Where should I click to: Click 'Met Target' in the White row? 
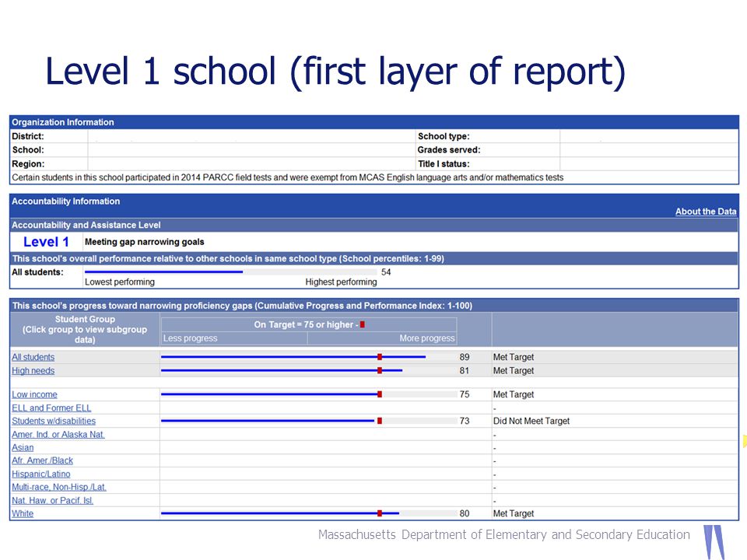514,513
